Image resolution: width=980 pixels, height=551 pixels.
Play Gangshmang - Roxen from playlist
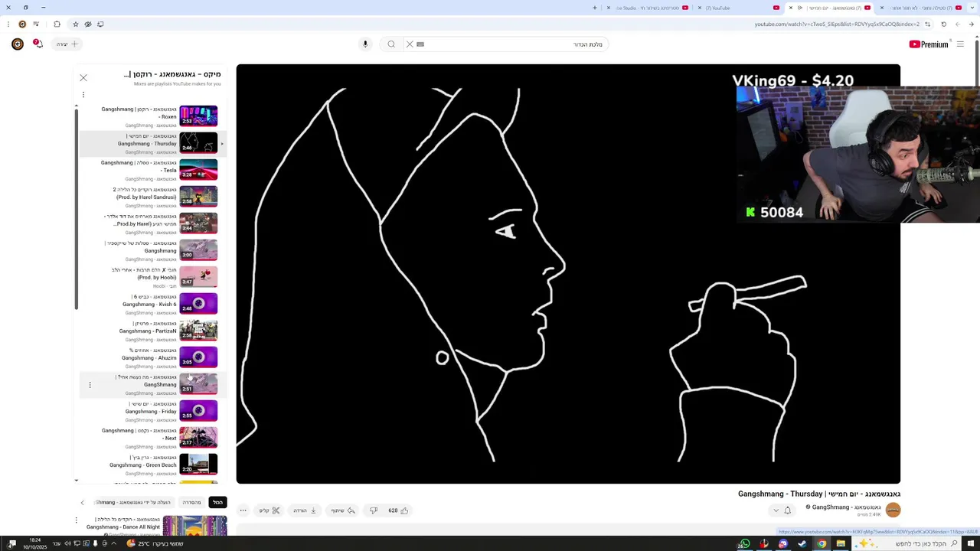(x=152, y=116)
